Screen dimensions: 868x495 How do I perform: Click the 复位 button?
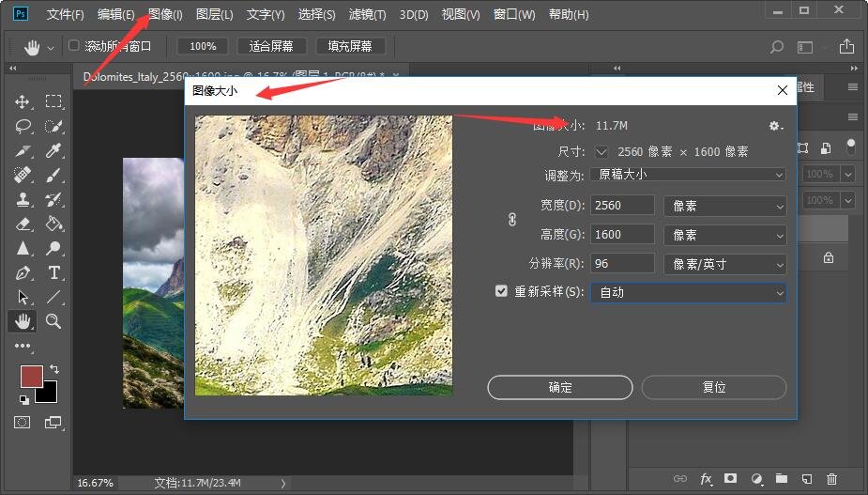pyautogui.click(x=714, y=388)
